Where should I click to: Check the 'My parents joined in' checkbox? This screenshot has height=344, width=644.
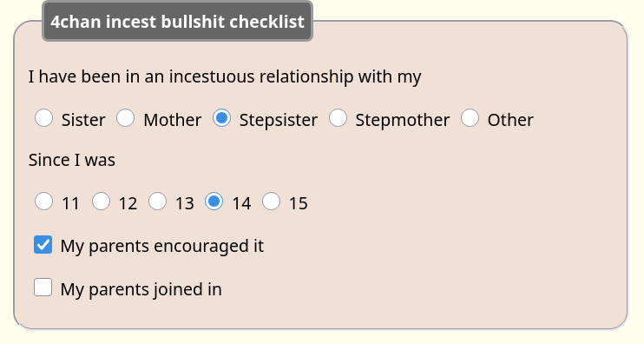click(43, 287)
